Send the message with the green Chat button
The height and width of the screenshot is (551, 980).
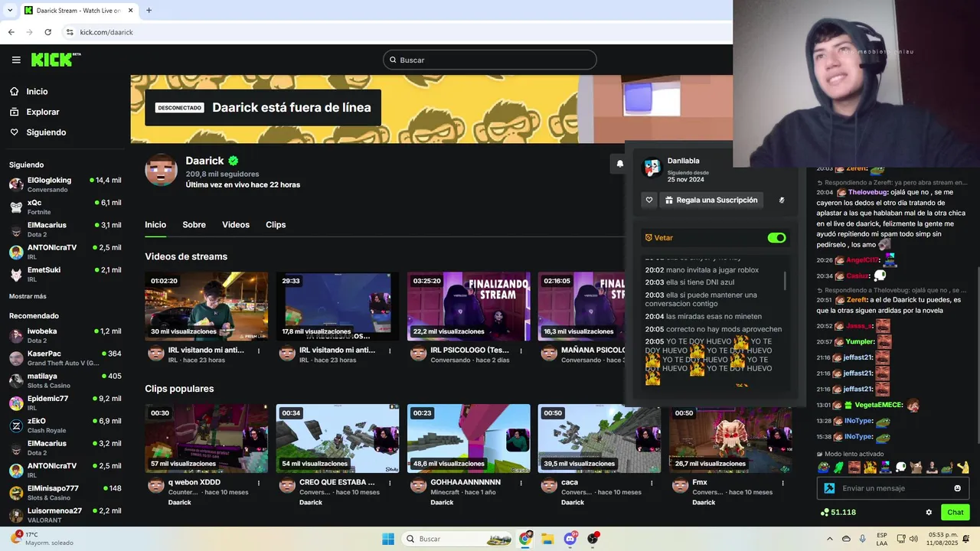click(x=955, y=512)
